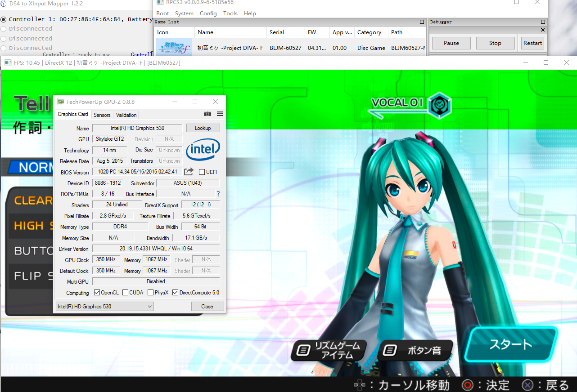Sort game list by FW column

317,32
